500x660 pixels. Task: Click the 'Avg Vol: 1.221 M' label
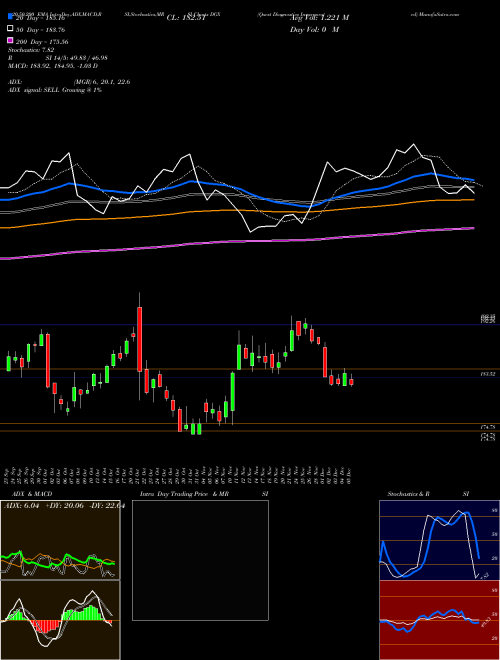[319, 18]
